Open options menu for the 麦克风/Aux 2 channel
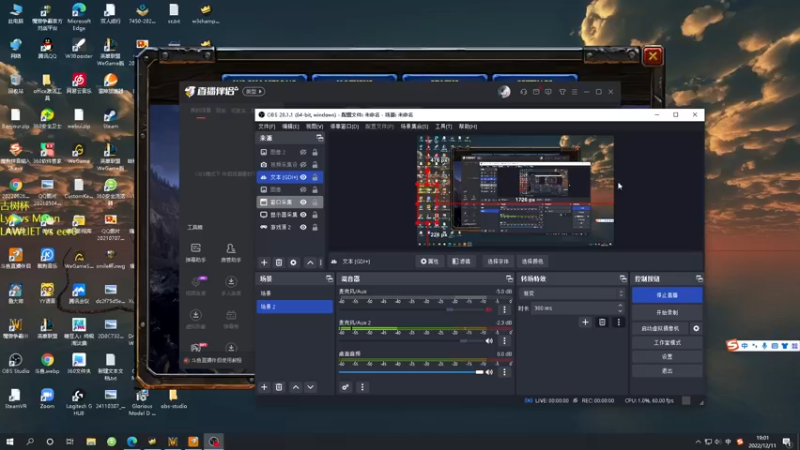 pyautogui.click(x=505, y=341)
